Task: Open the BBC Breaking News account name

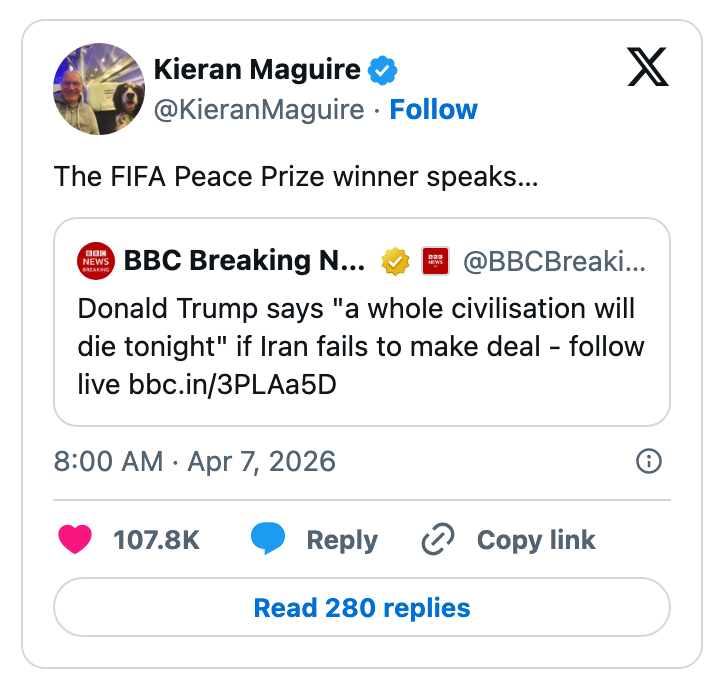Action: pos(245,262)
